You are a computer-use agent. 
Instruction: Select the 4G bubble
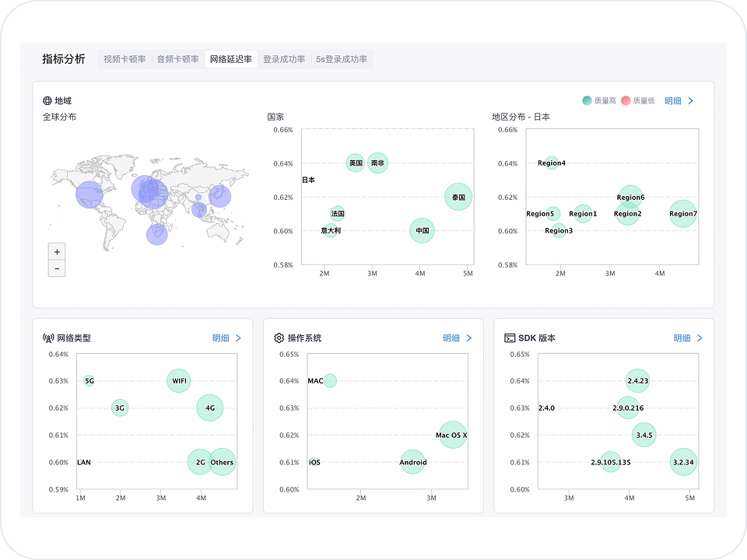click(209, 408)
